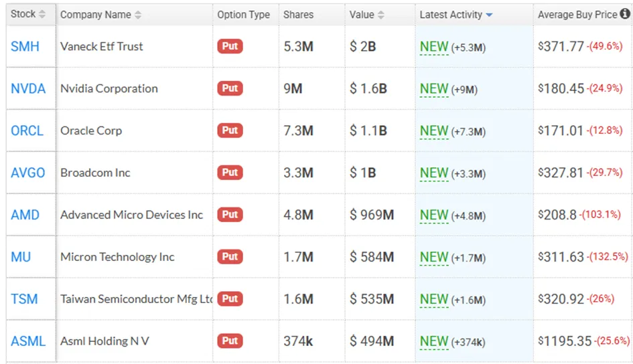Click NEW activity label for SMH
The image size is (633, 364).
tap(434, 47)
